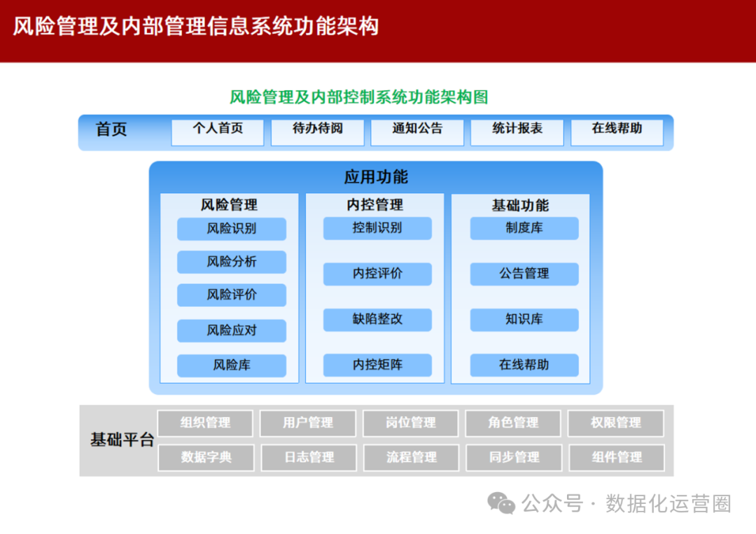The height and width of the screenshot is (534, 756).
Task: Select the 风险管理 column heading
Action: coord(229,205)
